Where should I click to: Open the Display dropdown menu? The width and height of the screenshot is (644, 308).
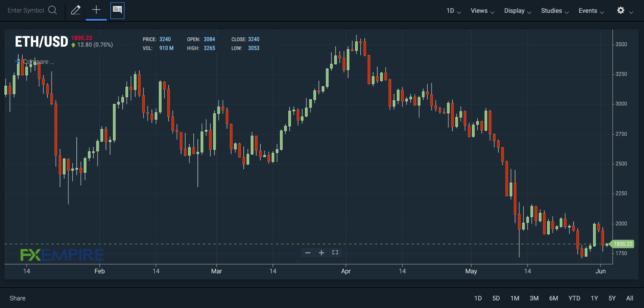coord(518,11)
